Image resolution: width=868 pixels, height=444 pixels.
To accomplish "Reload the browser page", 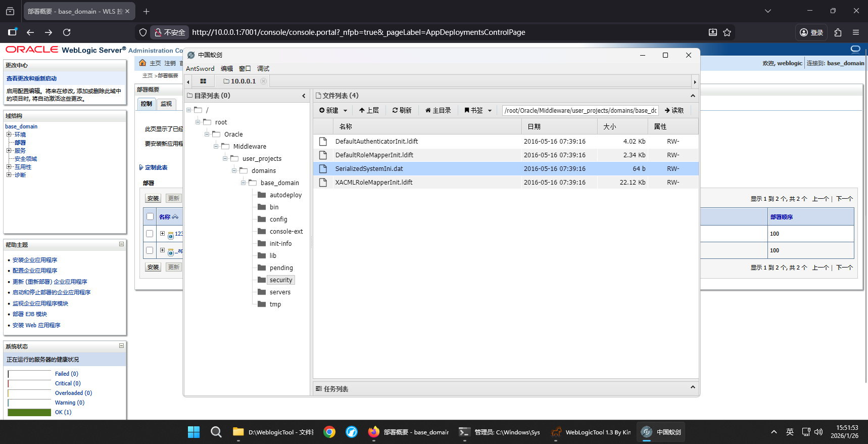I will (x=67, y=32).
